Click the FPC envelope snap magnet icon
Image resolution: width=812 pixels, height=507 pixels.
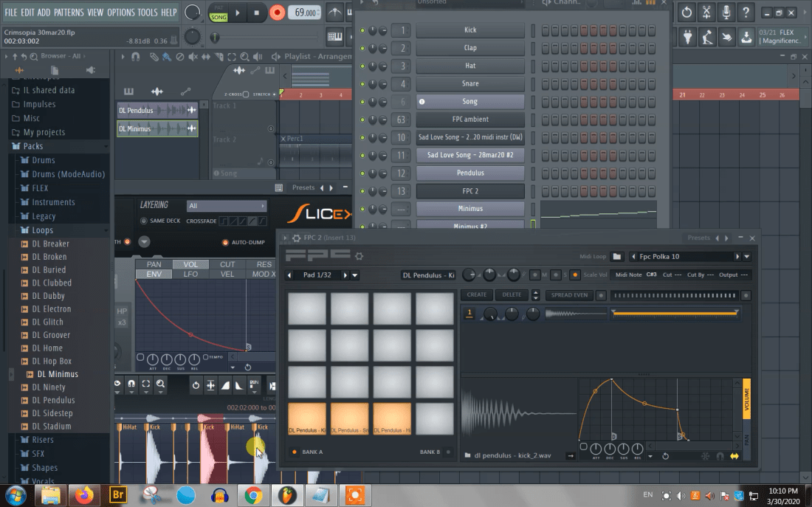(719, 456)
